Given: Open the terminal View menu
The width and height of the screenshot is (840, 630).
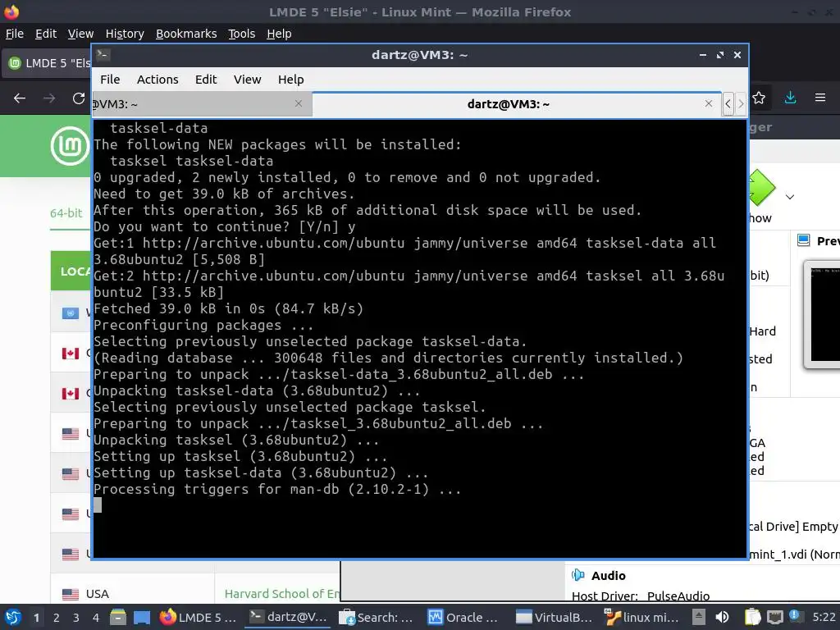Looking at the screenshot, I should 247,80.
